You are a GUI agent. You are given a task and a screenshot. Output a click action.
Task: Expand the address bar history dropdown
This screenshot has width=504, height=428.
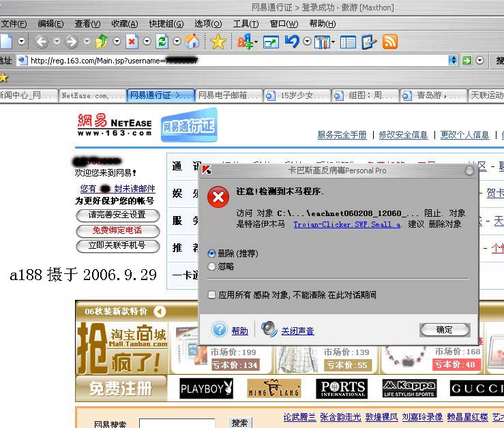click(453, 60)
